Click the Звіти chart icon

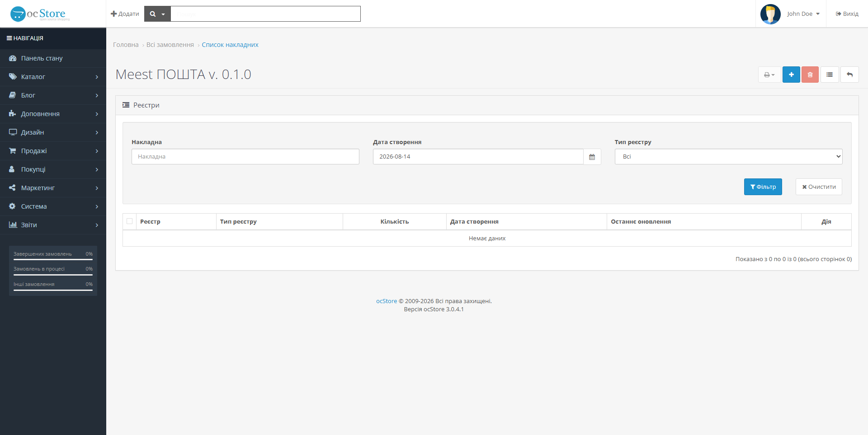(13, 225)
